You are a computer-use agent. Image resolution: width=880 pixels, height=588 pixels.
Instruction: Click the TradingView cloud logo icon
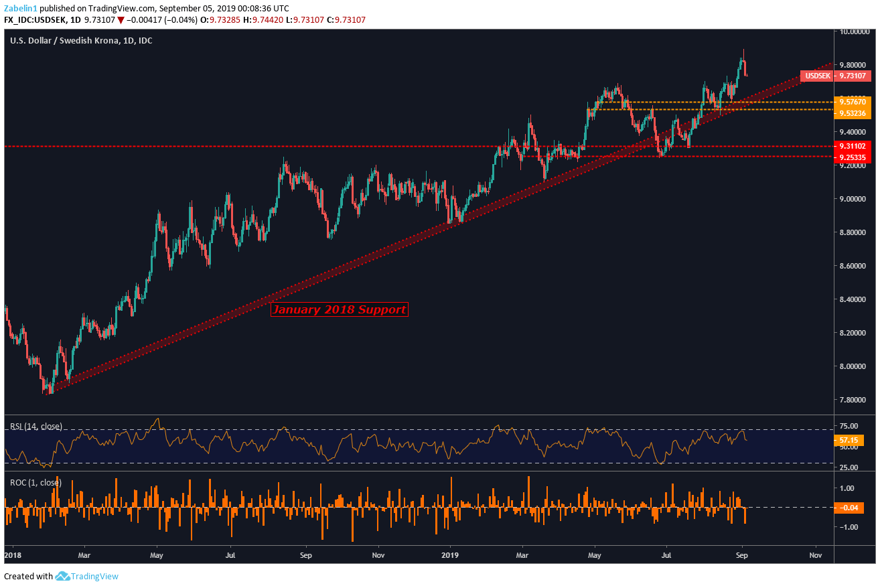tap(64, 576)
